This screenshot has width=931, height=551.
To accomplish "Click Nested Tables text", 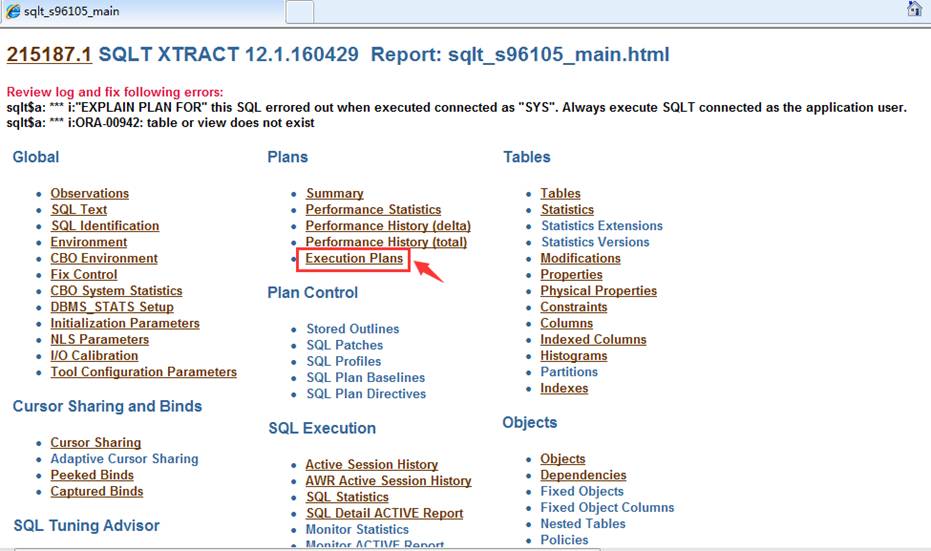I will coord(583,524).
